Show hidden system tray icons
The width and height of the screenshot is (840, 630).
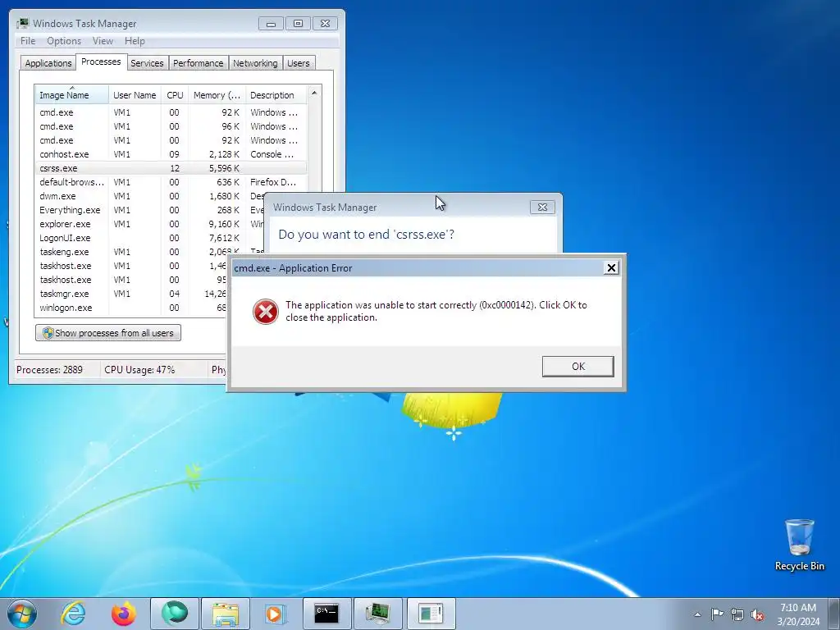click(x=697, y=614)
